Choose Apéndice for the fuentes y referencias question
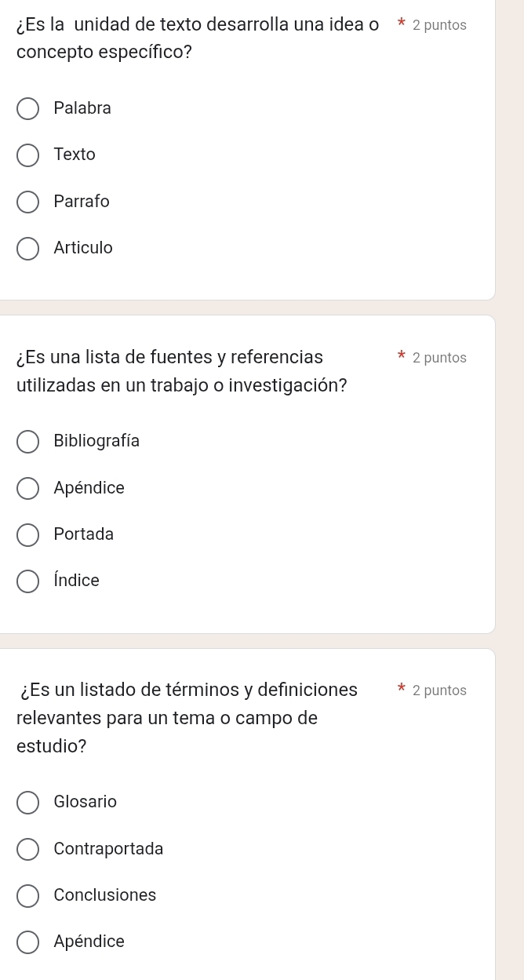The width and height of the screenshot is (524, 980). (x=28, y=489)
